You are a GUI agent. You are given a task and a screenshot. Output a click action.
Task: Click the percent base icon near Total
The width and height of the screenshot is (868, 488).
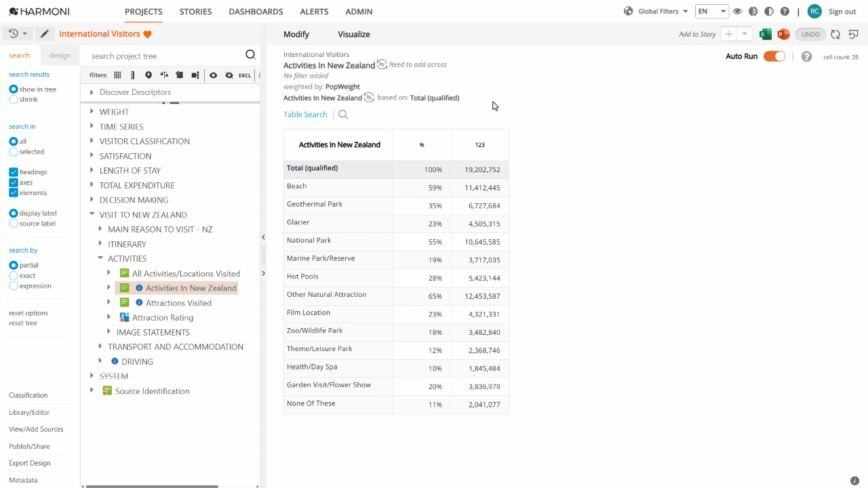coord(369,98)
